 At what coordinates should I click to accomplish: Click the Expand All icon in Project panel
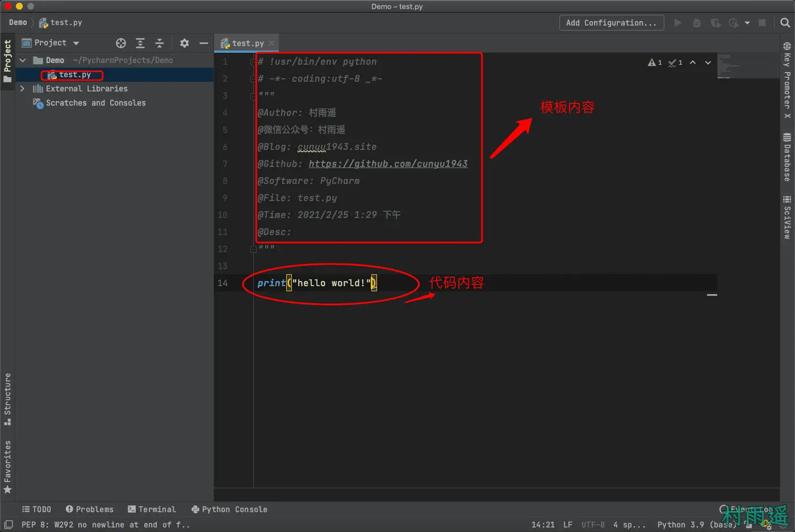pyautogui.click(x=140, y=43)
